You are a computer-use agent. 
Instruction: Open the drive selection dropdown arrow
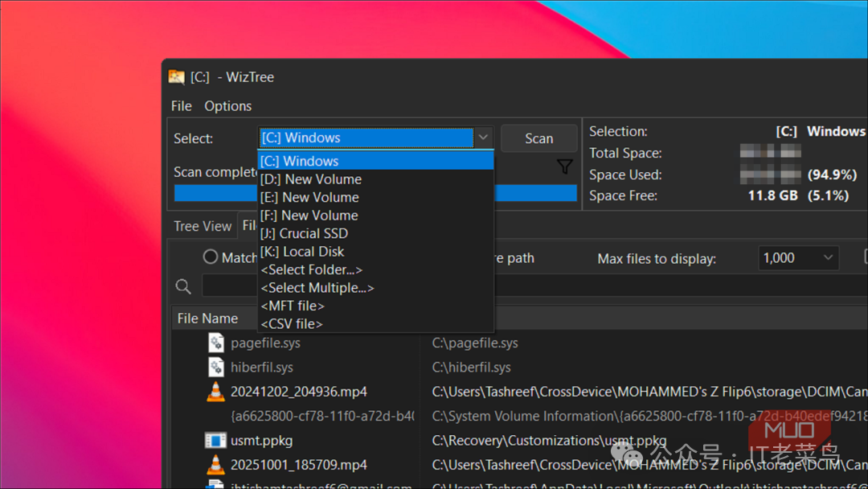click(x=483, y=138)
